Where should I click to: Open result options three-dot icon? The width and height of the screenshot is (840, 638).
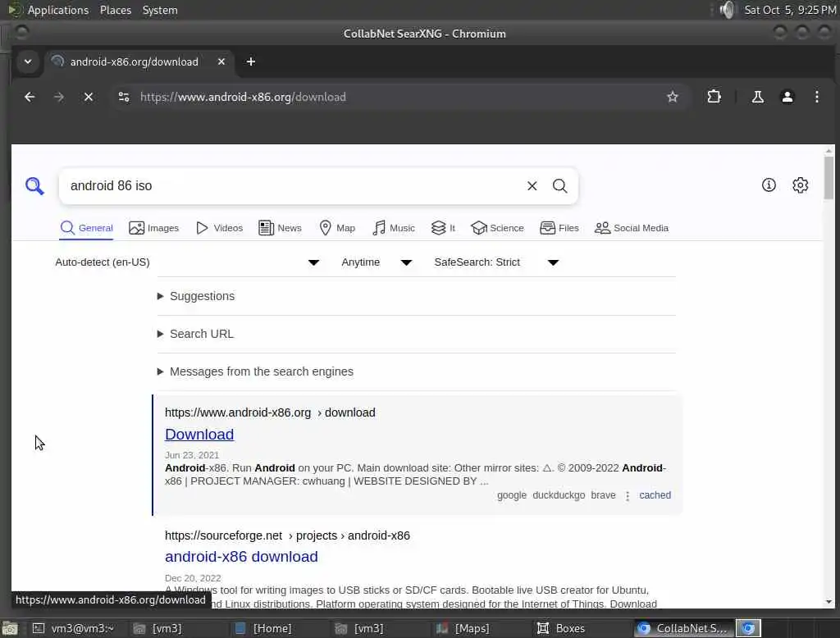click(x=628, y=496)
